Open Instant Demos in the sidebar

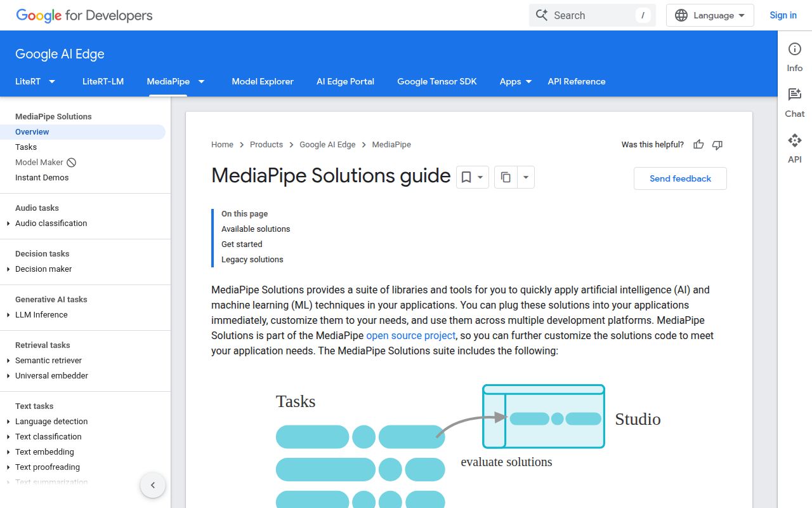coord(42,178)
